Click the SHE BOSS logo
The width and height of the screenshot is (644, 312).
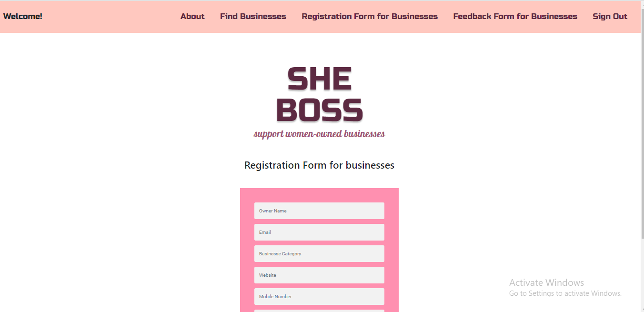(x=319, y=95)
